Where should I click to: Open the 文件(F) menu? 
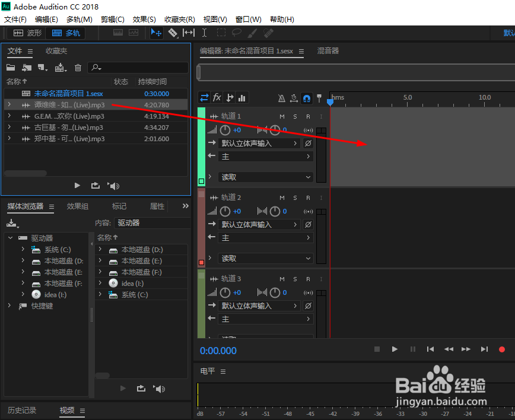pos(15,20)
